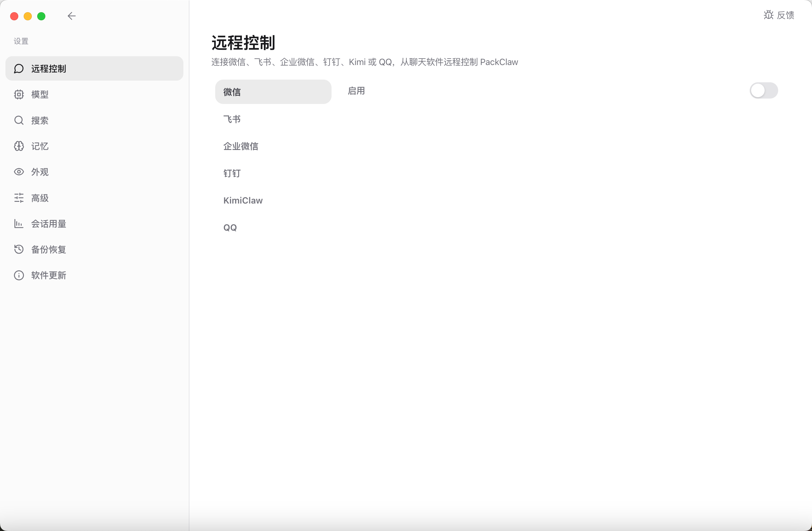The image size is (812, 531).
Task: Click the 启用 label text
Action: [356, 91]
